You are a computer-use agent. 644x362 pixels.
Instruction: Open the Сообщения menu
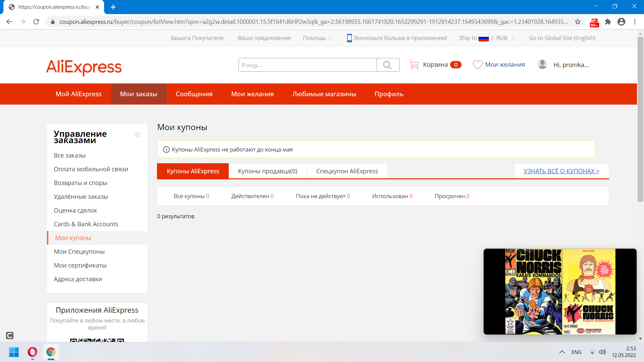click(194, 94)
